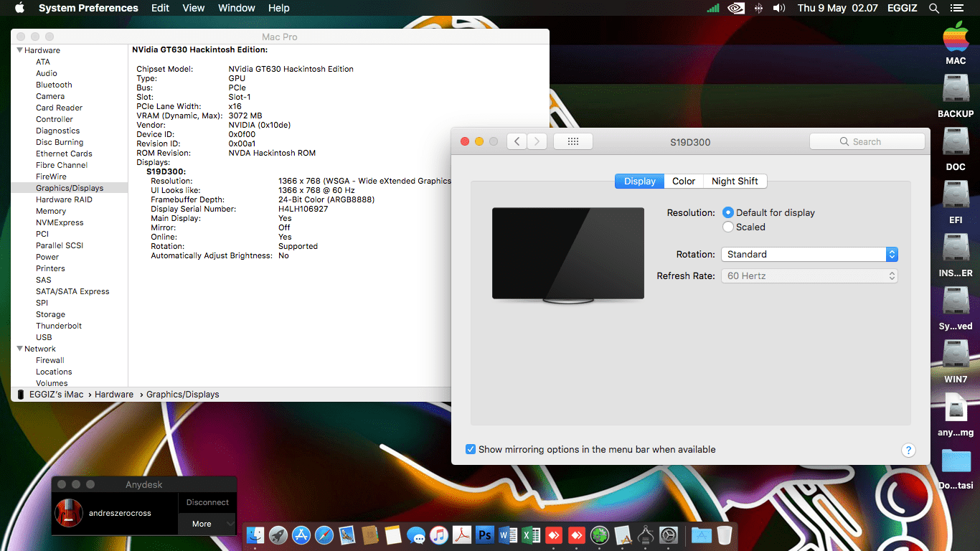Click green signal bars status icon
Screen dimensions: 980x551
[x=713, y=8]
